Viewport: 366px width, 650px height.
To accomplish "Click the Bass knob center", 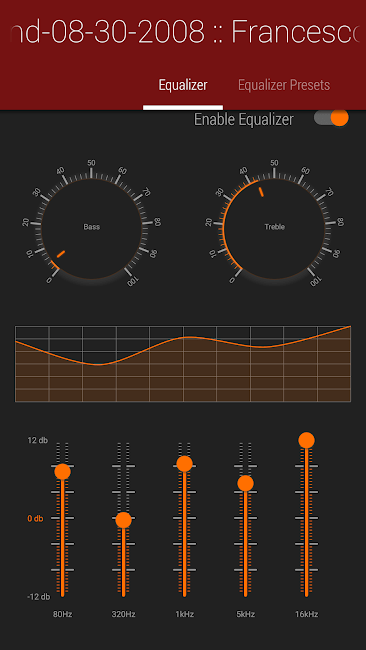I will tap(92, 227).
